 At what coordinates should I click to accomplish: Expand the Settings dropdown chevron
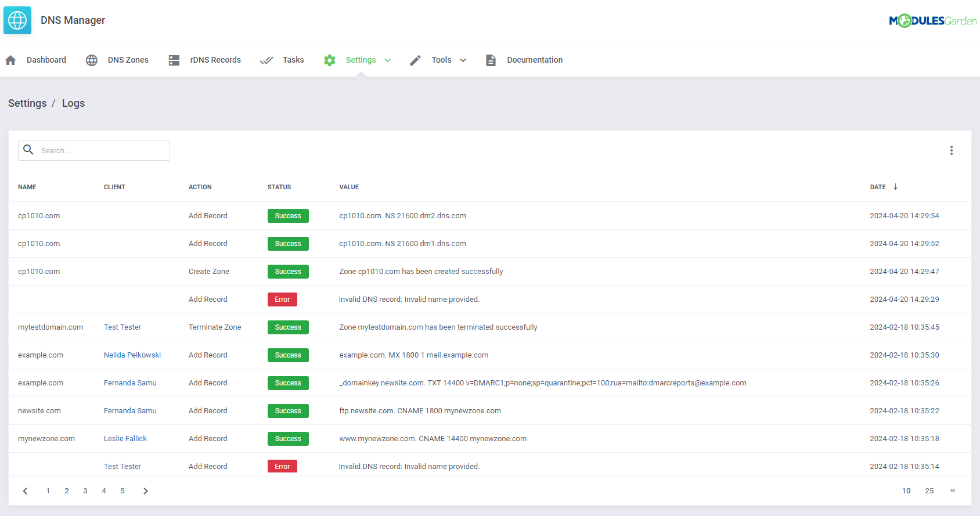388,60
